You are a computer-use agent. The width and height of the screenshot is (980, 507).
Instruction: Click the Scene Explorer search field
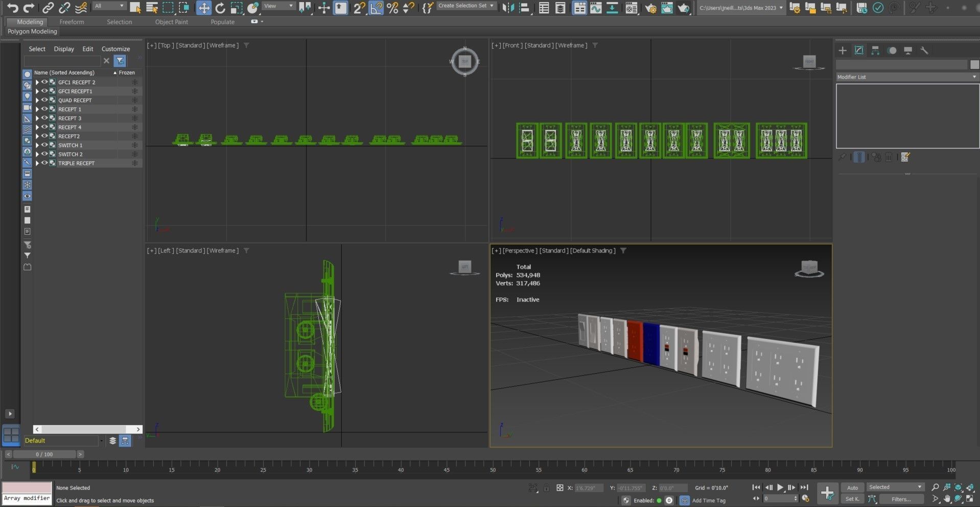(x=62, y=61)
